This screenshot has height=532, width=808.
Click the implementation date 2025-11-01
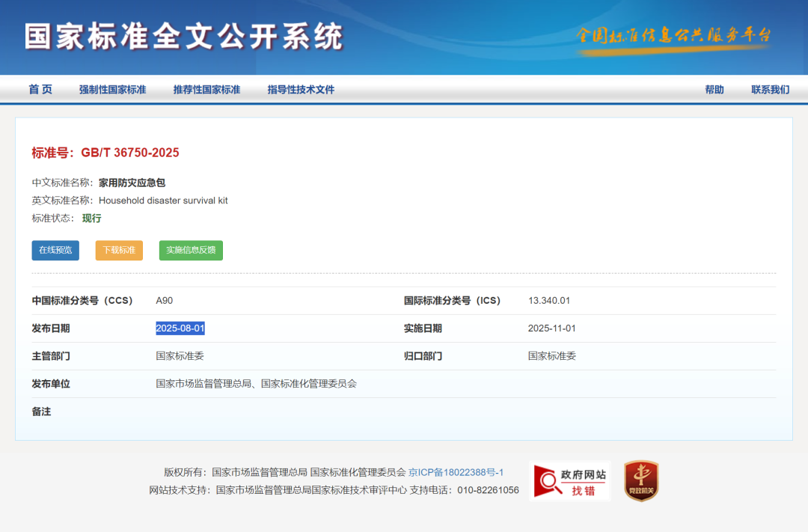(x=552, y=328)
